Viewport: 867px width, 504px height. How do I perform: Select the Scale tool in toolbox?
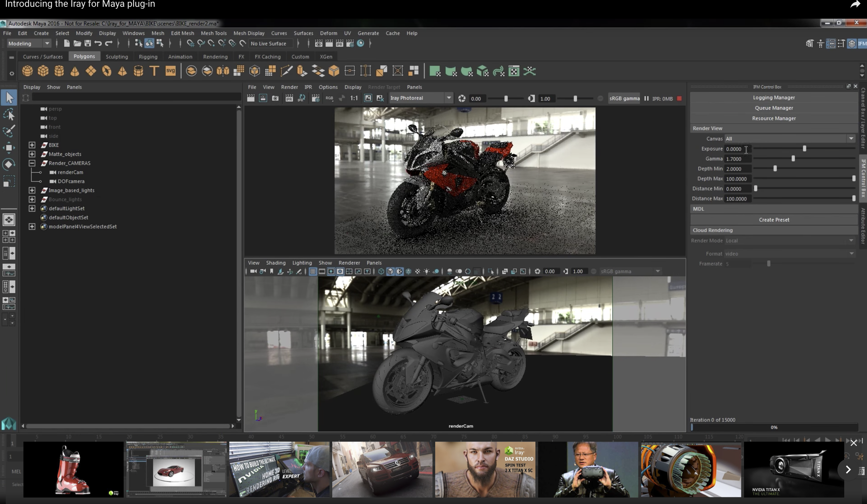[x=9, y=181]
